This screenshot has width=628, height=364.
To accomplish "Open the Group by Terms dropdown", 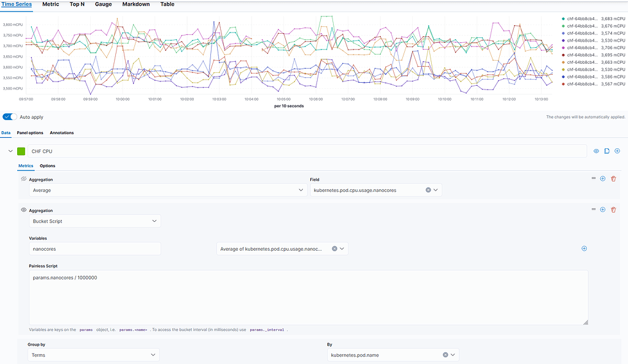I will (94, 355).
